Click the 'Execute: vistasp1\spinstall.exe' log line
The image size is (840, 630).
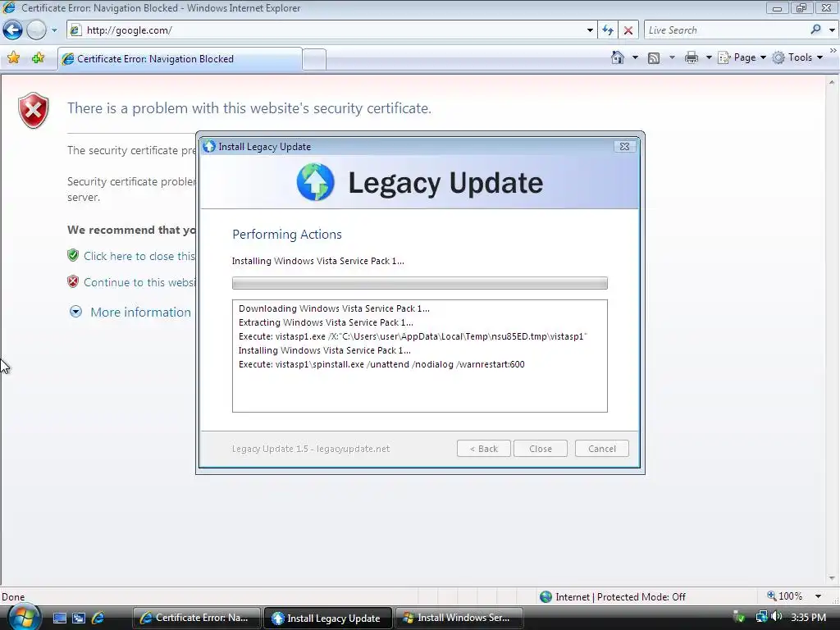(x=381, y=364)
